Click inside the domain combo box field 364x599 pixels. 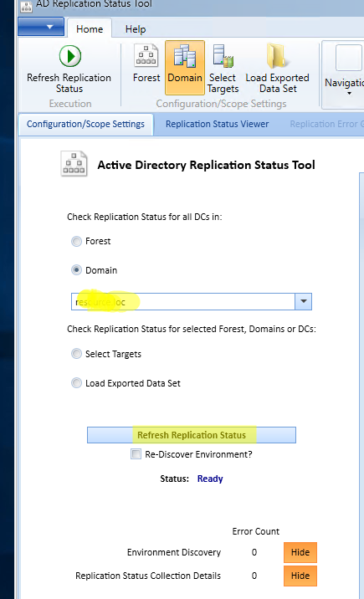tap(183, 302)
